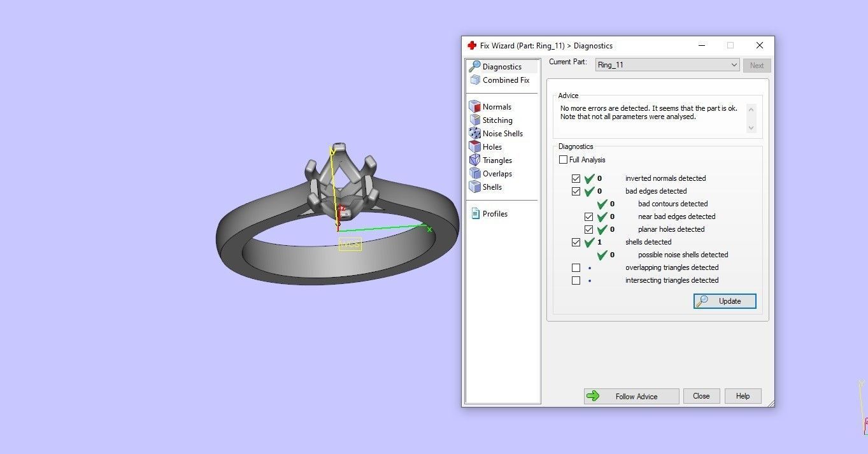
Task: Click the inverted normals green checkmark
Action: click(x=589, y=178)
